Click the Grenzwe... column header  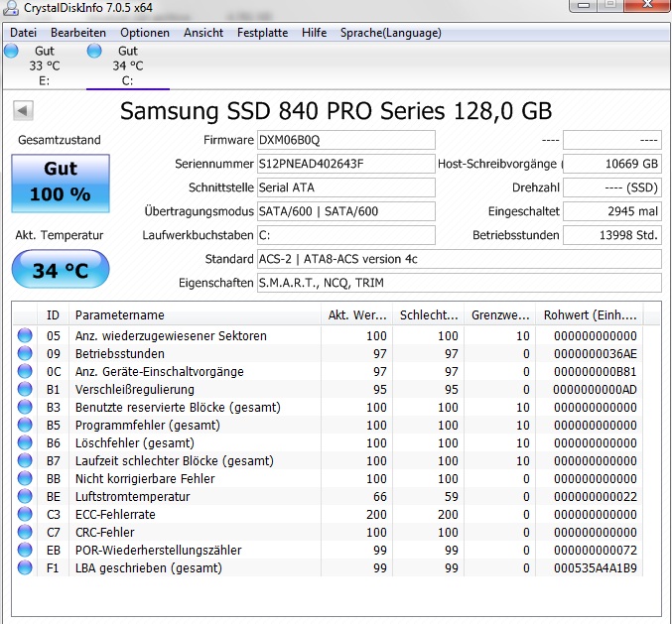pyautogui.click(x=500, y=315)
